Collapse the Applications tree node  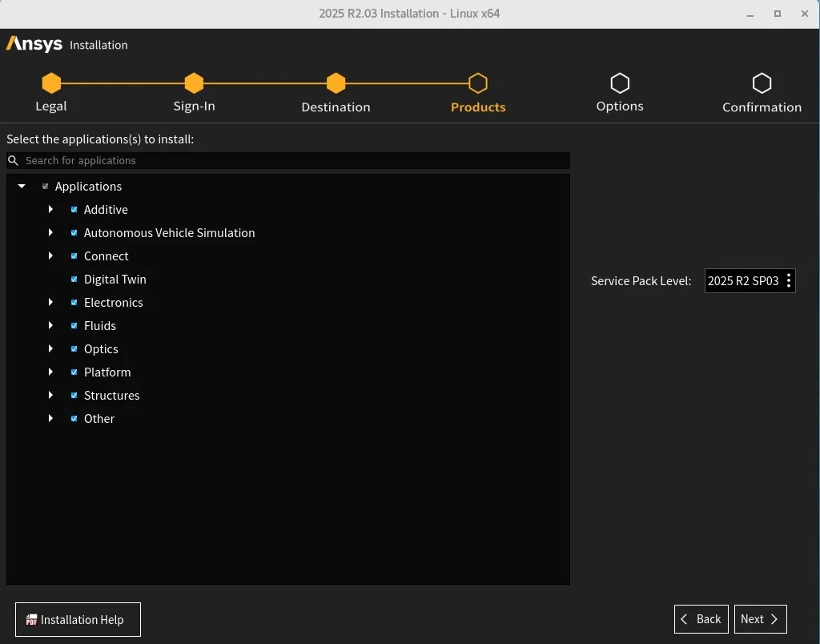(x=22, y=187)
